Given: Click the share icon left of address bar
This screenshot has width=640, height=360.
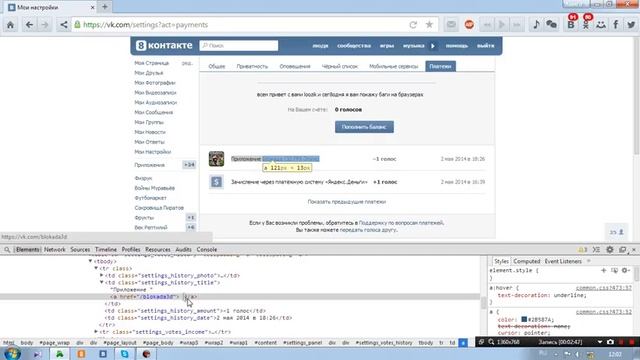Looking at the screenshot, I should pos(63,24).
